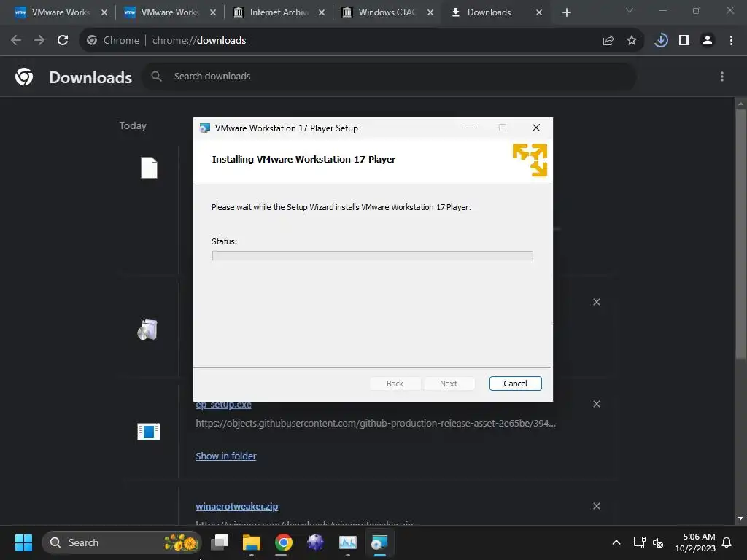This screenshot has height=560, width=747.
Task: Open network status tray icon
Action: (x=639, y=542)
